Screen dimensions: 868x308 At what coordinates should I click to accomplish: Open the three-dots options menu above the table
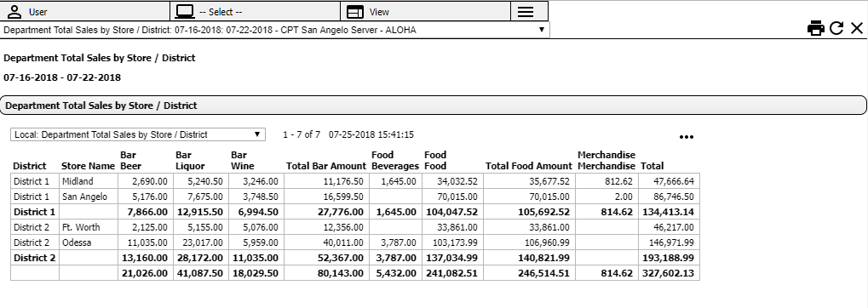coord(687,137)
